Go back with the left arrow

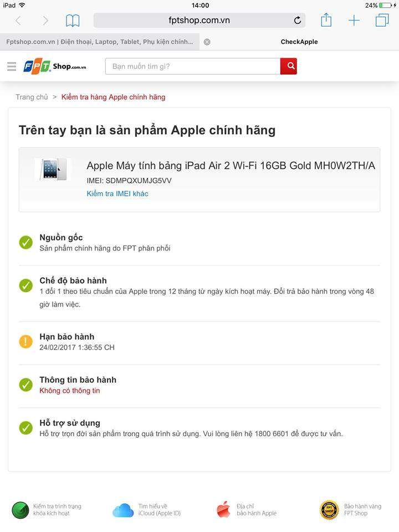(18, 21)
